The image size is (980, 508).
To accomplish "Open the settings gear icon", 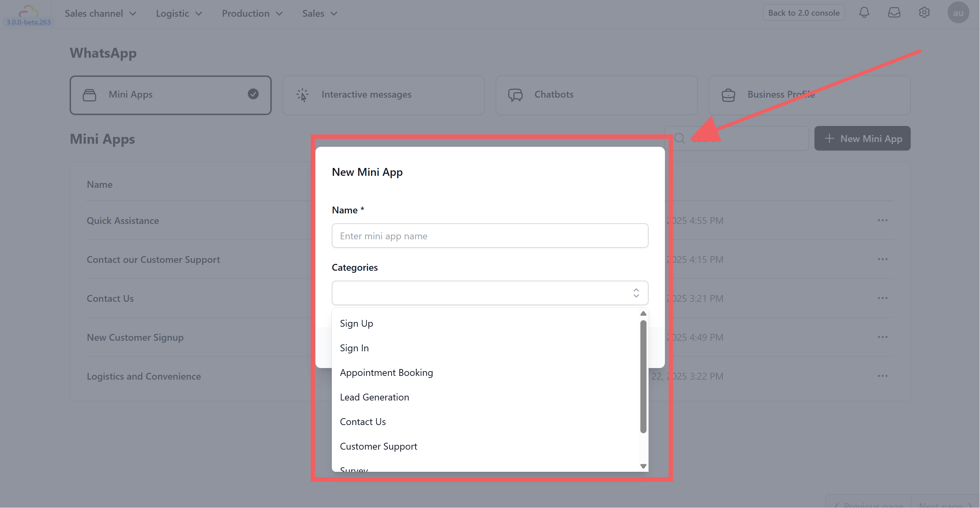I will tap(924, 13).
